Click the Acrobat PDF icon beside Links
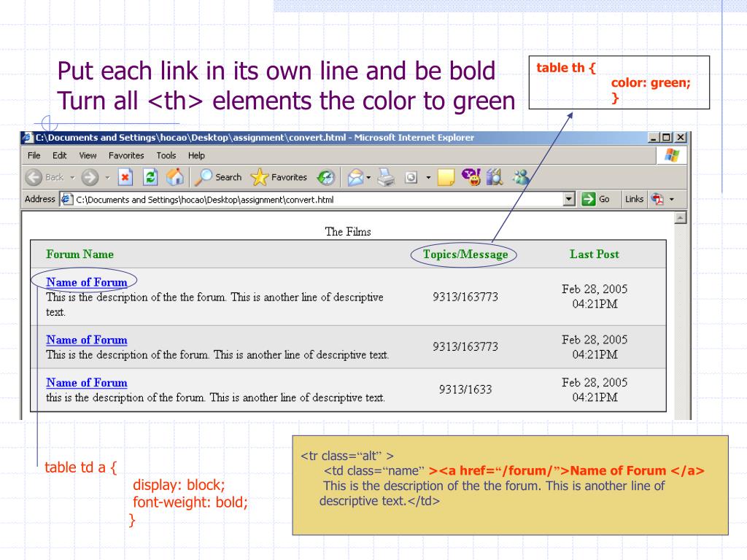The width and height of the screenshot is (747, 560). 657,199
